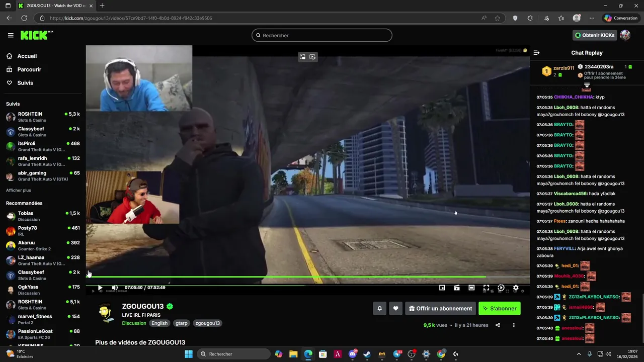Image resolution: width=644 pixels, height=362 pixels.
Task: Click the Rechercher search field
Action: [322, 35]
